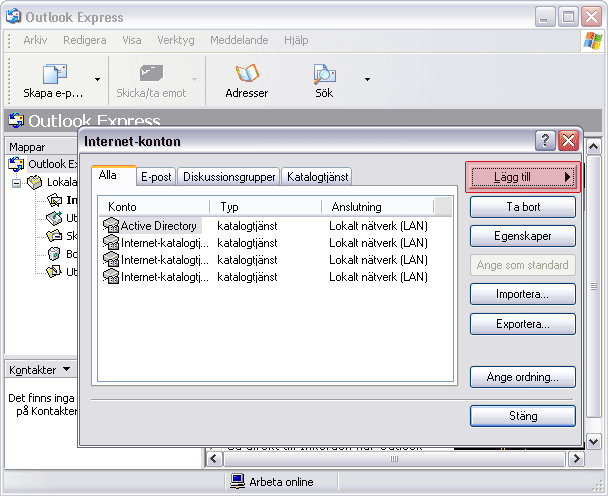The height and width of the screenshot is (496, 608).
Task: Click the Stäng button
Action: click(x=522, y=416)
